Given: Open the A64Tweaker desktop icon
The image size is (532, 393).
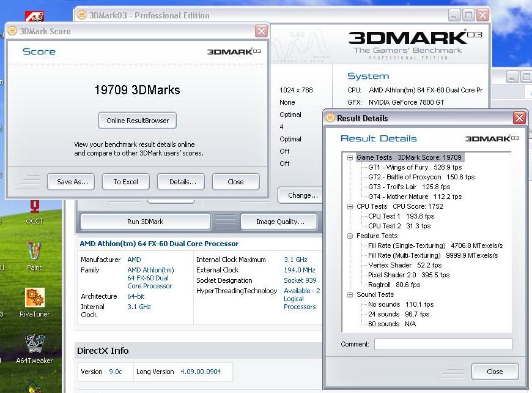Looking at the screenshot, I should pos(34,349).
